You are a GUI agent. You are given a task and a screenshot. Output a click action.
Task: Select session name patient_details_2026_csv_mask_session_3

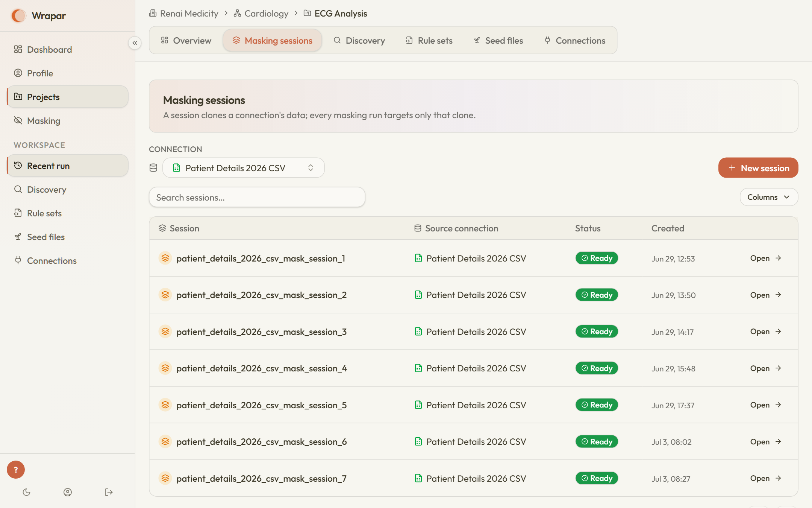[262, 332]
